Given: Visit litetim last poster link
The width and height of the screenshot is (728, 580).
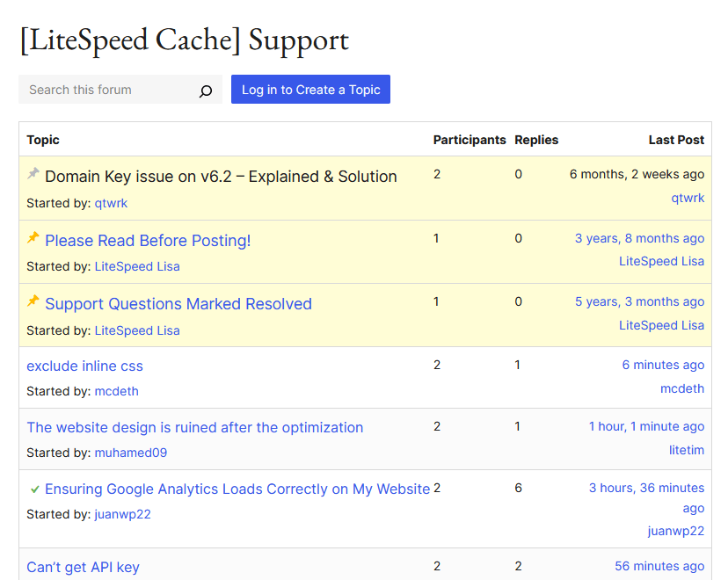Looking at the screenshot, I should 686,450.
